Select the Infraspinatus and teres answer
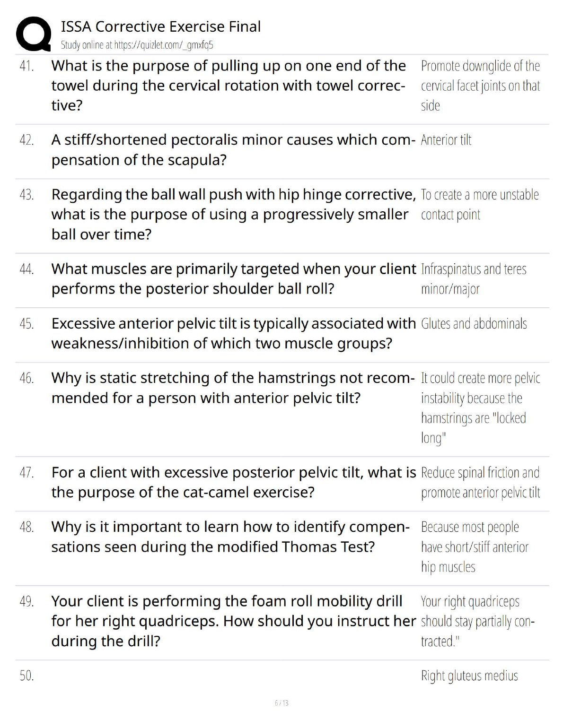This screenshot has height=728, width=563. tap(474, 279)
